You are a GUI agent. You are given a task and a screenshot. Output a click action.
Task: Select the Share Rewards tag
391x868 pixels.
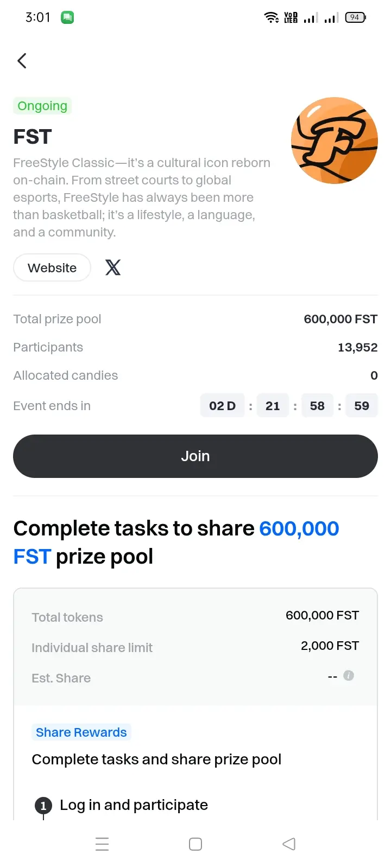(81, 732)
